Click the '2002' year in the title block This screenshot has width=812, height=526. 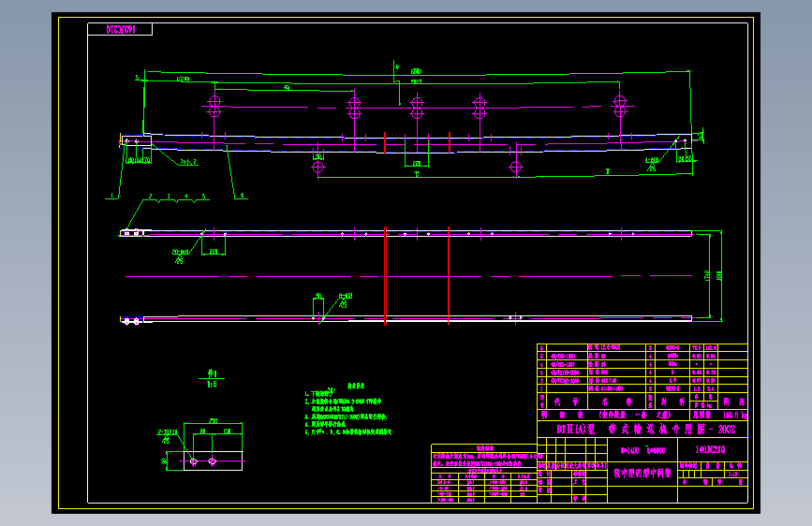click(727, 430)
